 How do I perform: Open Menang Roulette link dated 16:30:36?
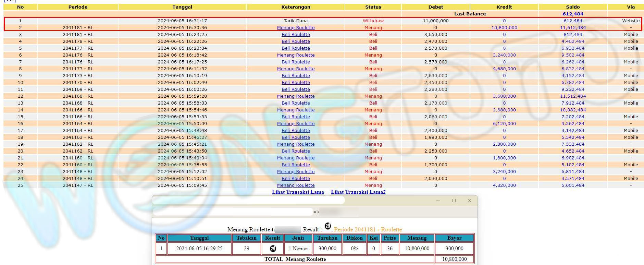(296, 28)
